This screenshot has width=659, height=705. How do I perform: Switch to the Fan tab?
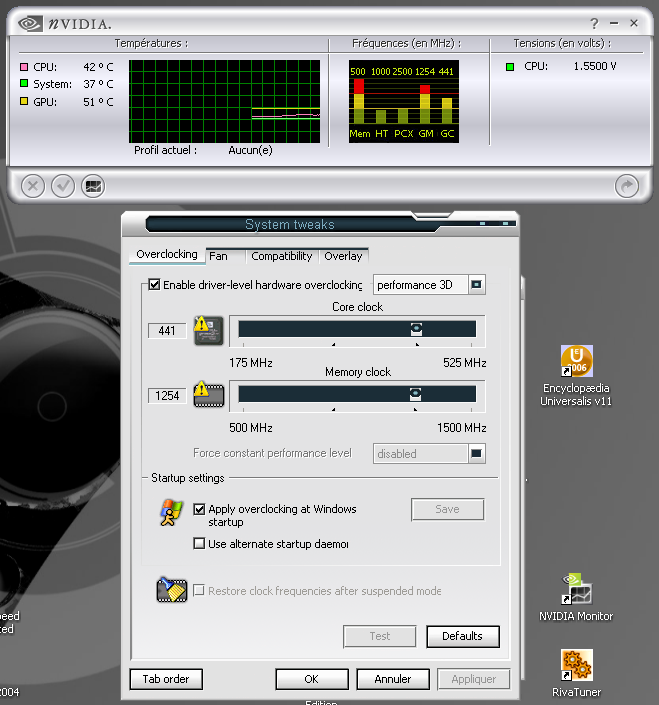[218, 256]
